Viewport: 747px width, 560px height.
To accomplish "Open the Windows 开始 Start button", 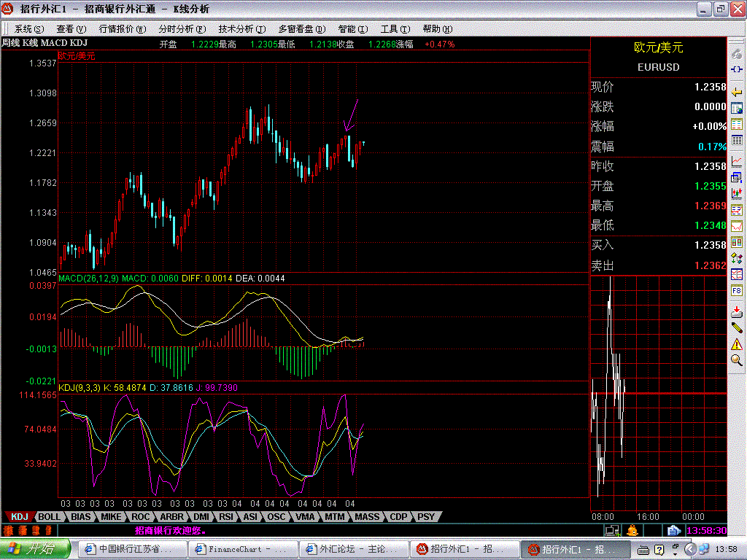I will coord(34,549).
